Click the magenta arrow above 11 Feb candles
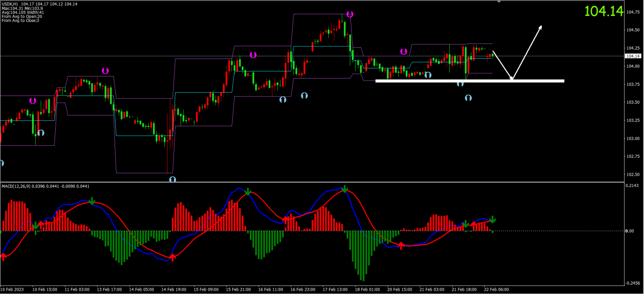Viewport: 644px width, 294px height. [x=105, y=71]
